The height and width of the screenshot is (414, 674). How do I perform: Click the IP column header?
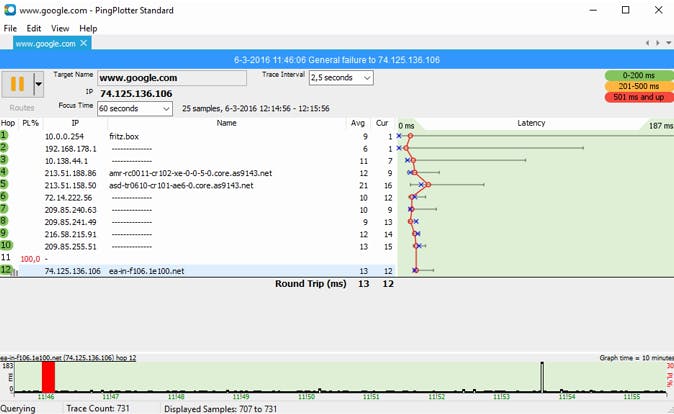click(75, 123)
